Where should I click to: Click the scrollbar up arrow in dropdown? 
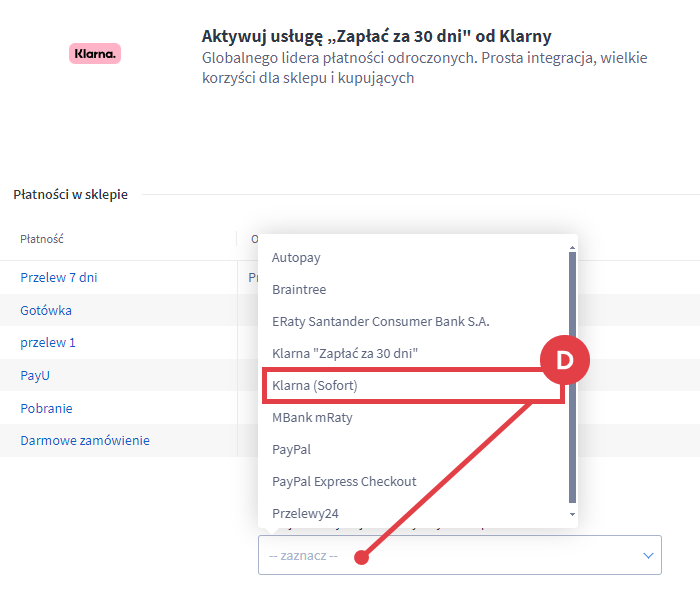572,247
